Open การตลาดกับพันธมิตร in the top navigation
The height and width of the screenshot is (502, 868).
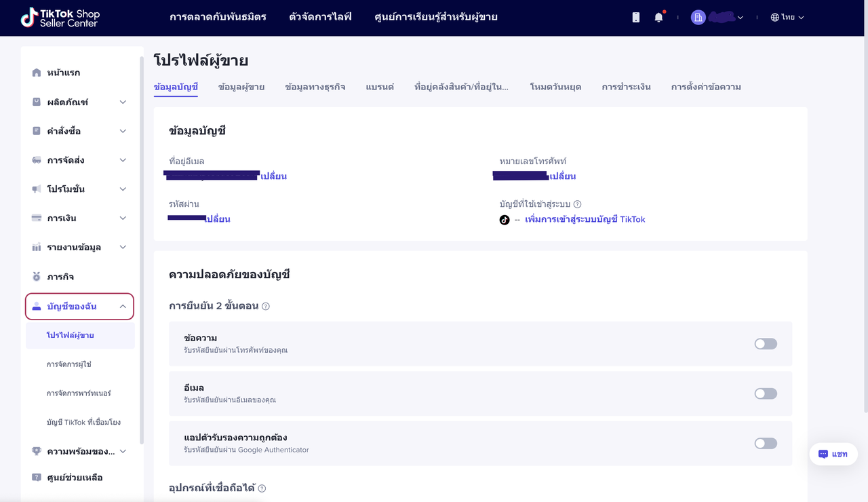[x=218, y=17]
